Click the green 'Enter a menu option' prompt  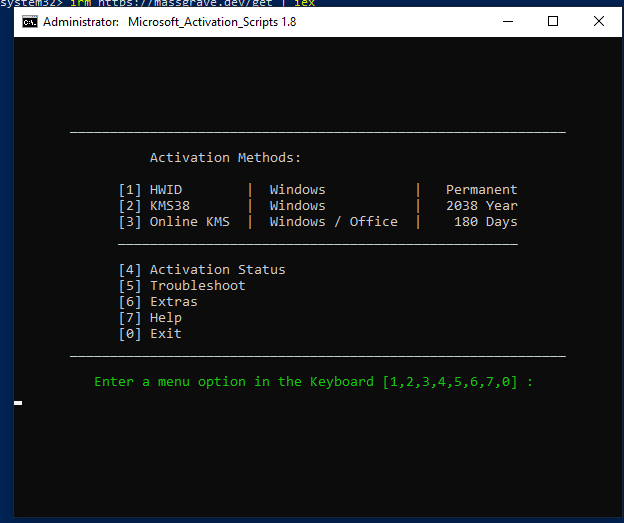(314, 382)
